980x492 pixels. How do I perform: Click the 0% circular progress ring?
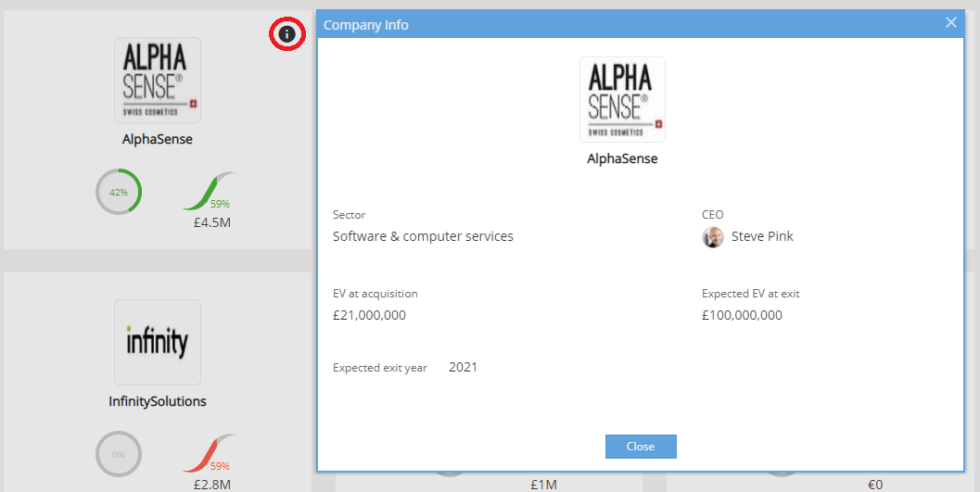pos(119,455)
